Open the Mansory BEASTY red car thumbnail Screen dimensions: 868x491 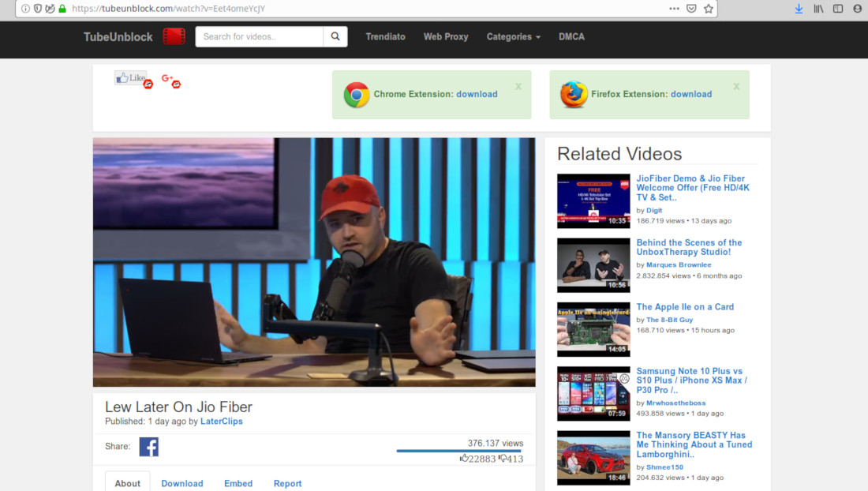coord(593,458)
